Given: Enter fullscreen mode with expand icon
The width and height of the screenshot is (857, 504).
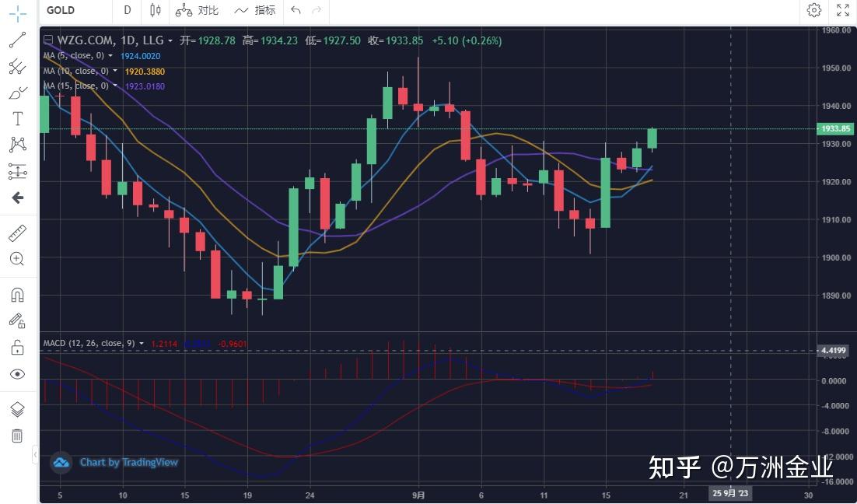Looking at the screenshot, I should [x=843, y=10].
